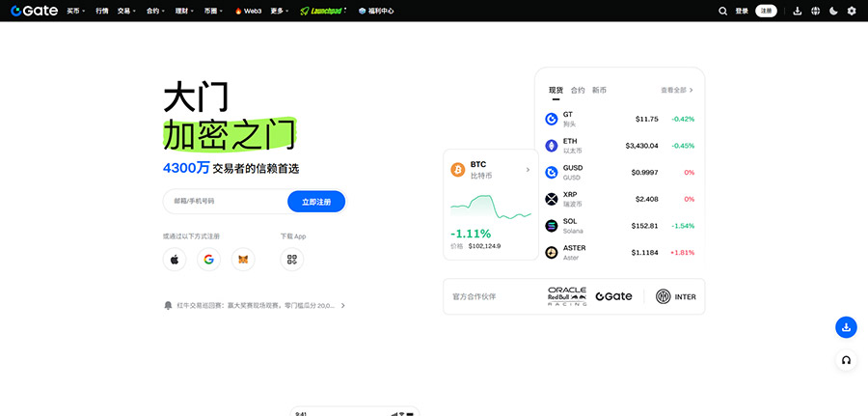Click the GT coin icon
The width and height of the screenshot is (868, 416).
point(552,119)
